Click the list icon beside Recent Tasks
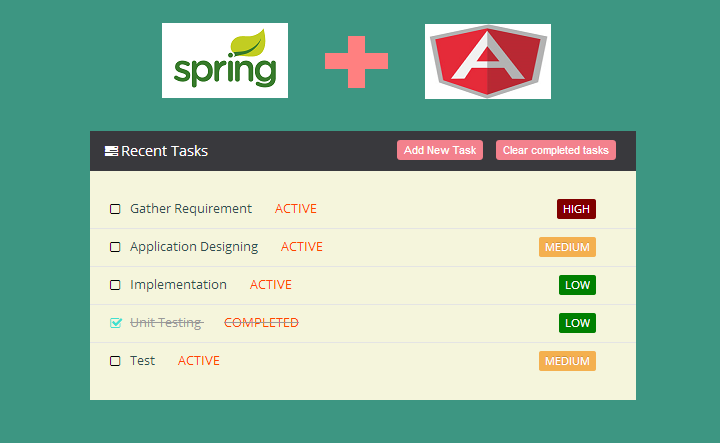Viewport: 720px width, 443px height. [111, 151]
